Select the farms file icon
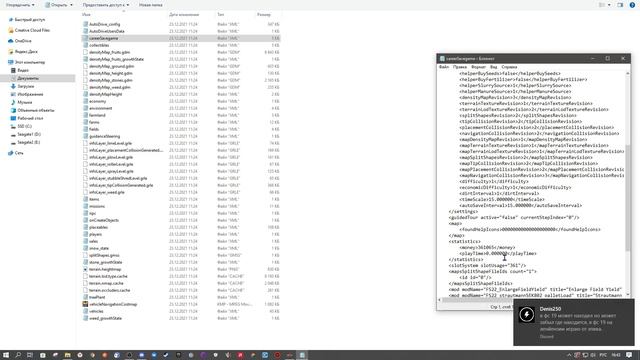Image resolution: width=640 pixels, height=360 pixels. pyautogui.click(x=85, y=122)
